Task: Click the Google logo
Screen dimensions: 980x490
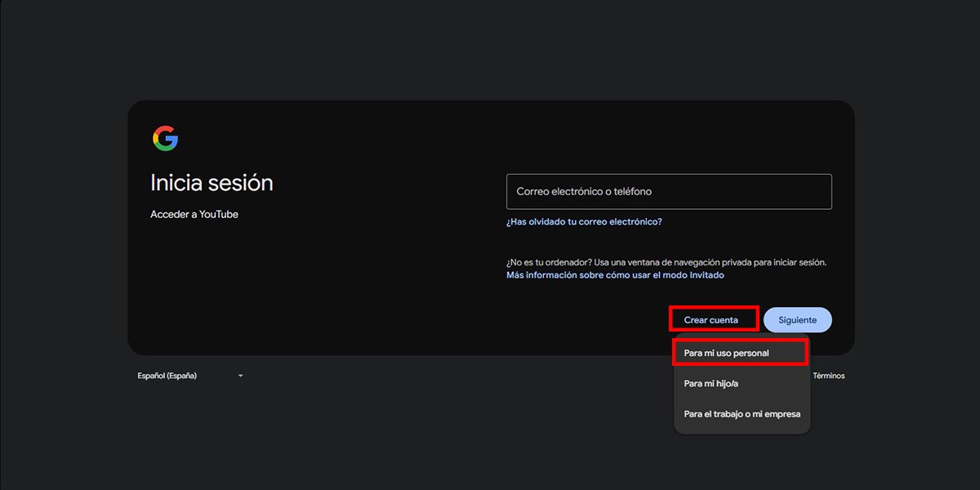Action: click(164, 138)
